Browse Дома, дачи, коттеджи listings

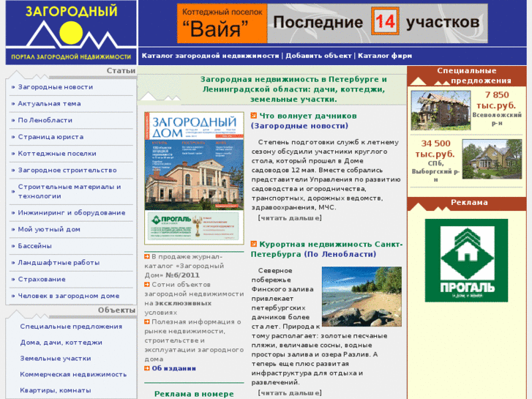(x=61, y=343)
